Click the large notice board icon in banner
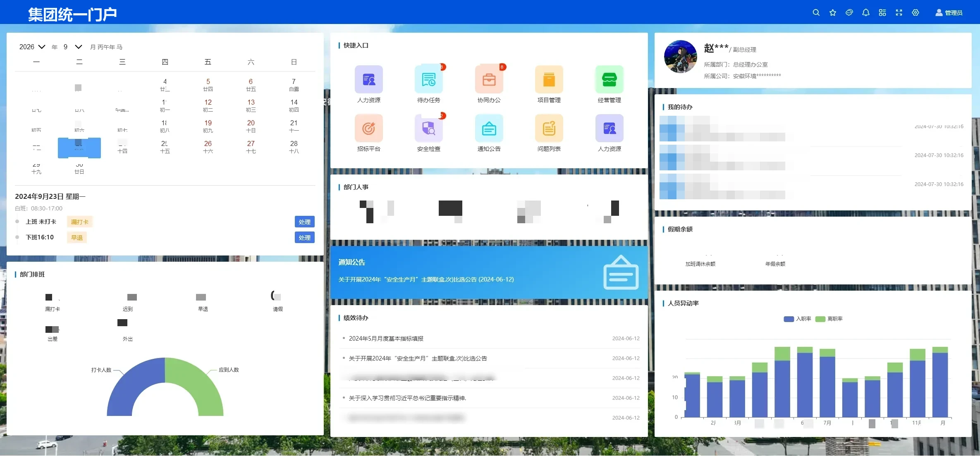 [621, 272]
